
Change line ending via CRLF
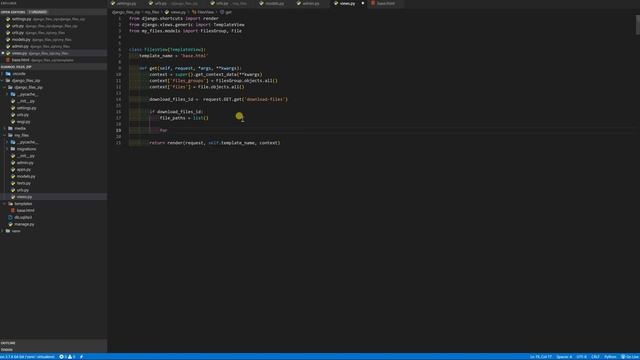(595, 357)
